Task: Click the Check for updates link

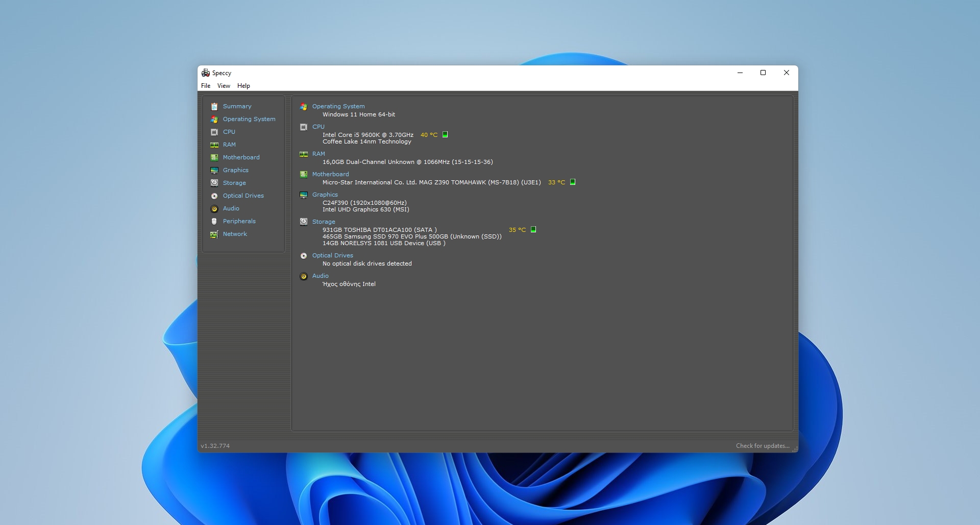Action: 762,446
